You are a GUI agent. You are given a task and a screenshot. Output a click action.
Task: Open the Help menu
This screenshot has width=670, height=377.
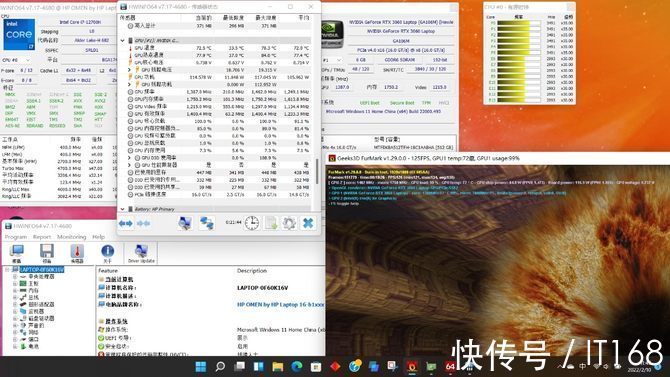pos(99,237)
